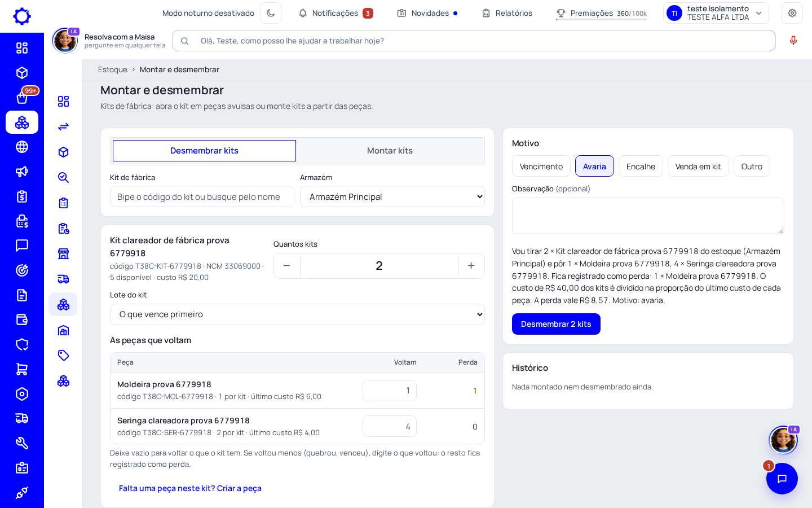Click the Premiações progress bar

coord(601,19)
